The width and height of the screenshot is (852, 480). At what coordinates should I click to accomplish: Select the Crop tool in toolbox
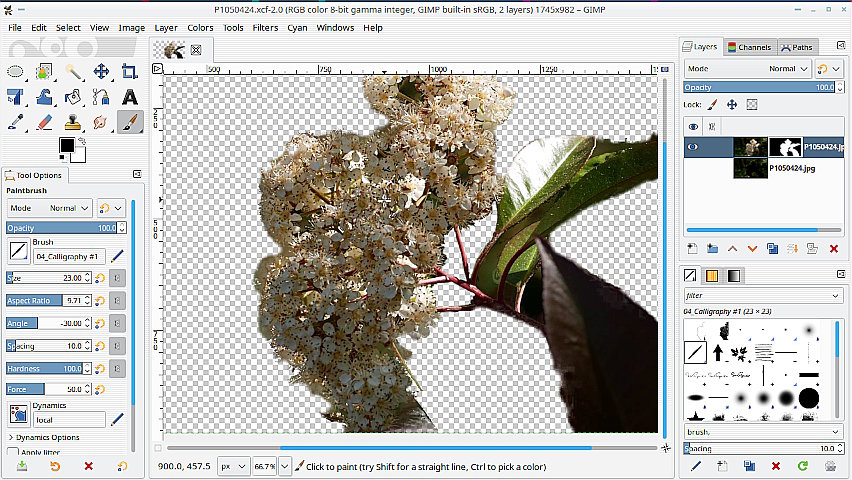pyautogui.click(x=129, y=72)
